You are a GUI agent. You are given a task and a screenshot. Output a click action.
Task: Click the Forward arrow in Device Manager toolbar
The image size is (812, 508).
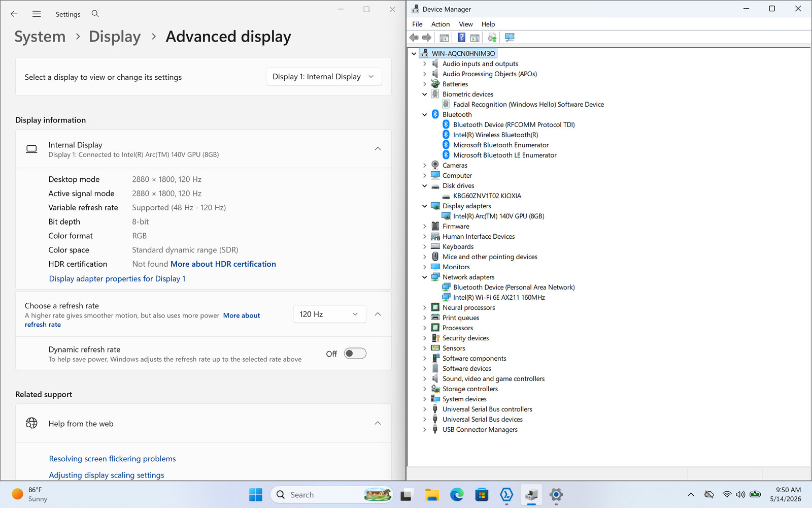click(427, 38)
